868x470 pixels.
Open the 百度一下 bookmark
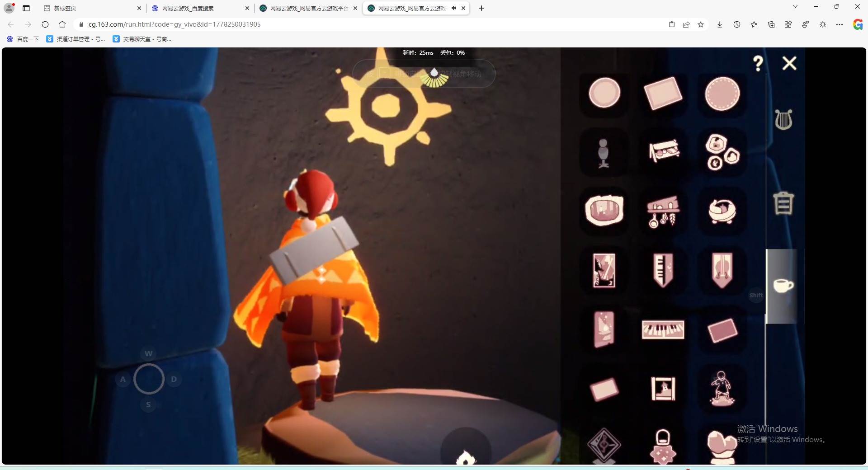[23, 39]
